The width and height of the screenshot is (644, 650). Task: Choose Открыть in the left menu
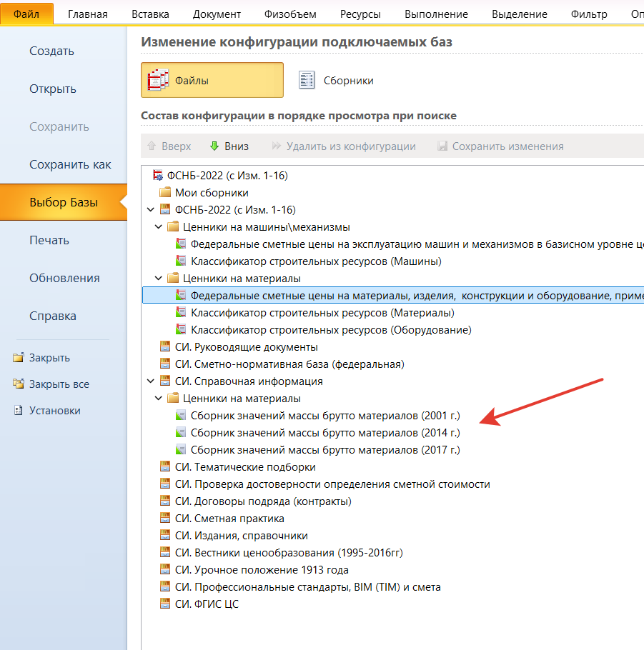53,89
